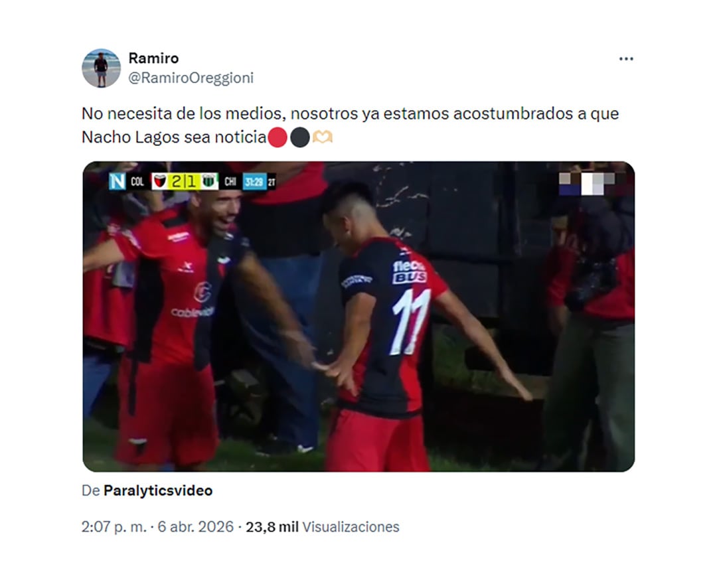The image size is (717, 588).
Task: Open the Ramiro display name link
Action: (153, 58)
